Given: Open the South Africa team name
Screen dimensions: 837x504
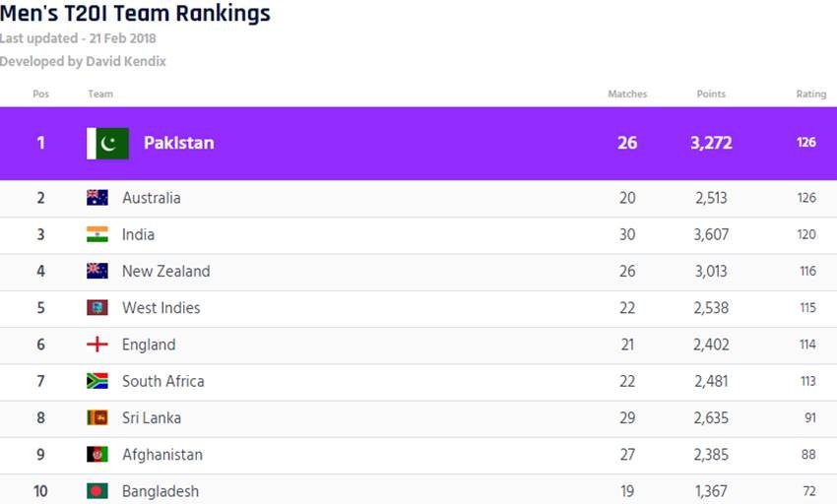Looking at the screenshot, I should [x=162, y=381].
